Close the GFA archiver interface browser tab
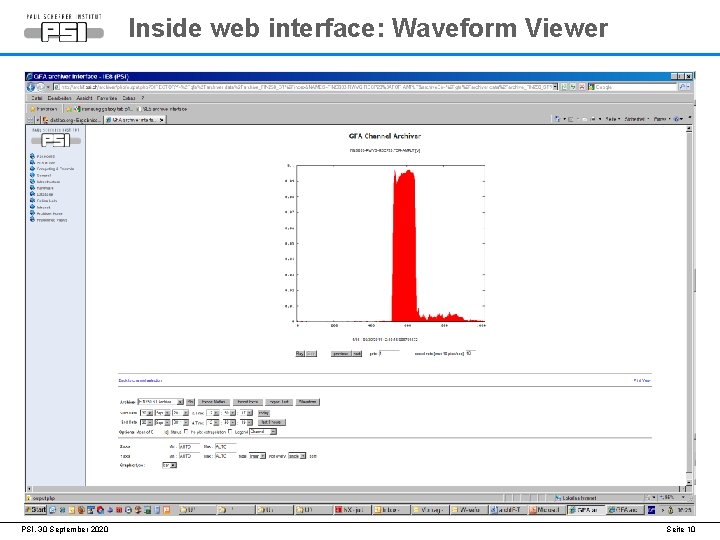The width and height of the screenshot is (720, 540). coord(161,120)
